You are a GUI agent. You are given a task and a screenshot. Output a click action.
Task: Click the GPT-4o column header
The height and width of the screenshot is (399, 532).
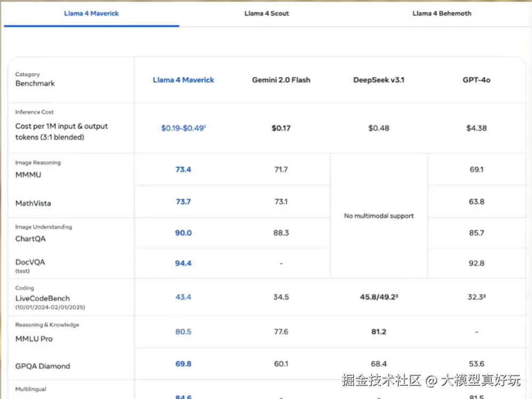tap(477, 80)
